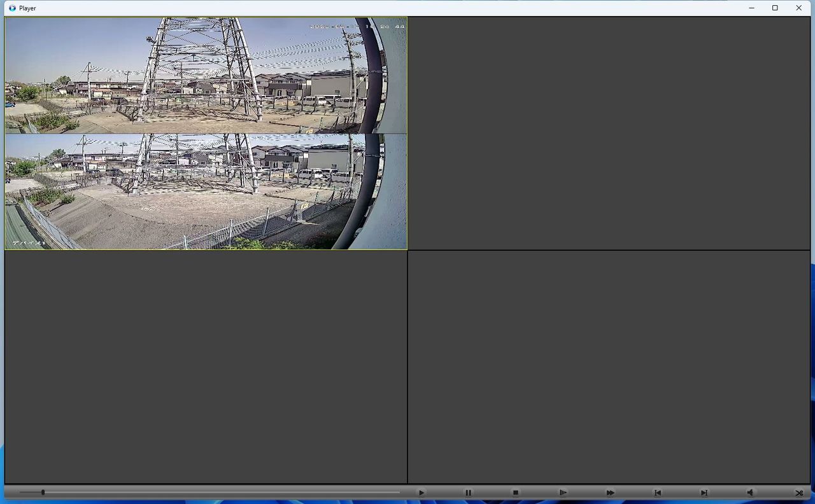Stop the playing recording
This screenshot has width=815, height=504.
(516, 493)
